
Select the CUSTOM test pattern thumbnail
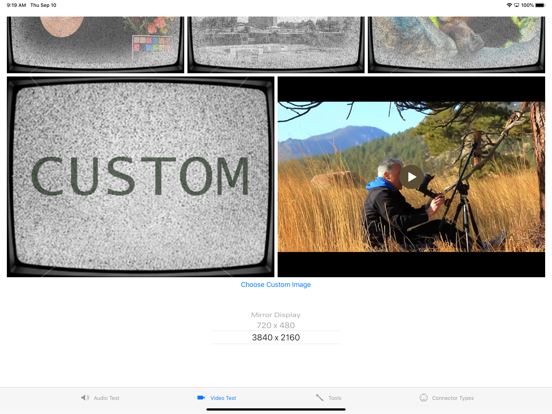140,177
